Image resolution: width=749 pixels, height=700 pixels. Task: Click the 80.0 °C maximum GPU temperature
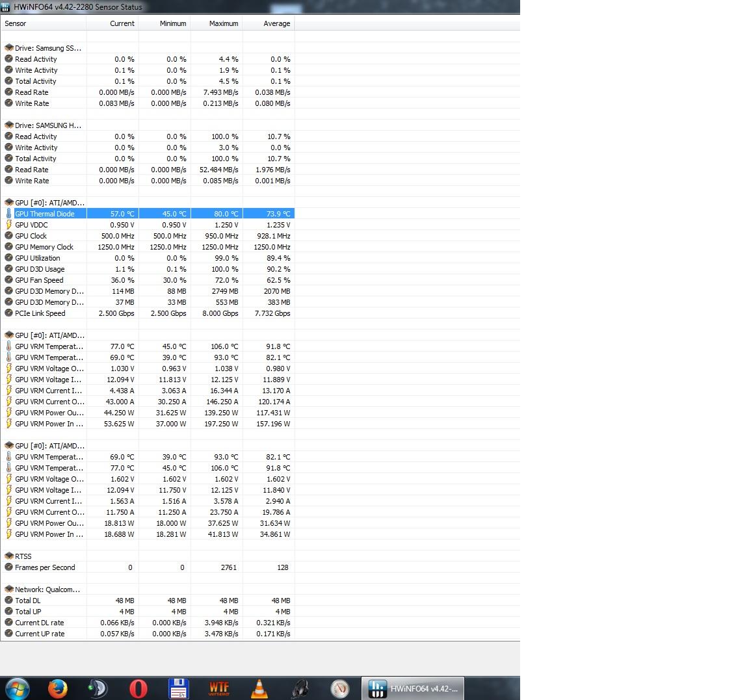tap(226, 213)
